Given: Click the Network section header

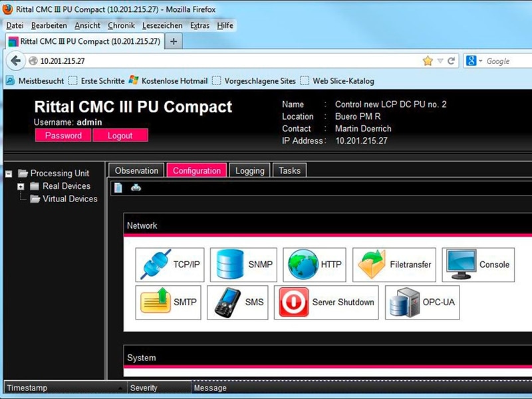Looking at the screenshot, I should click(328, 225).
